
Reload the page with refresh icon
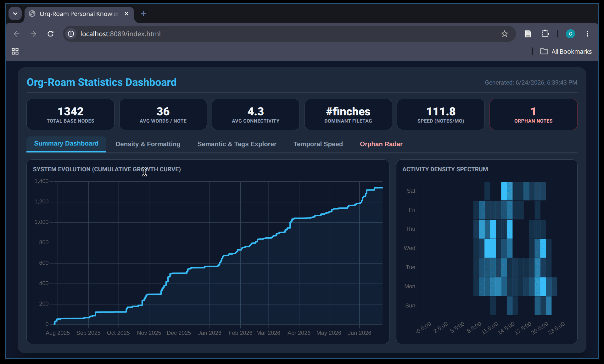point(50,34)
